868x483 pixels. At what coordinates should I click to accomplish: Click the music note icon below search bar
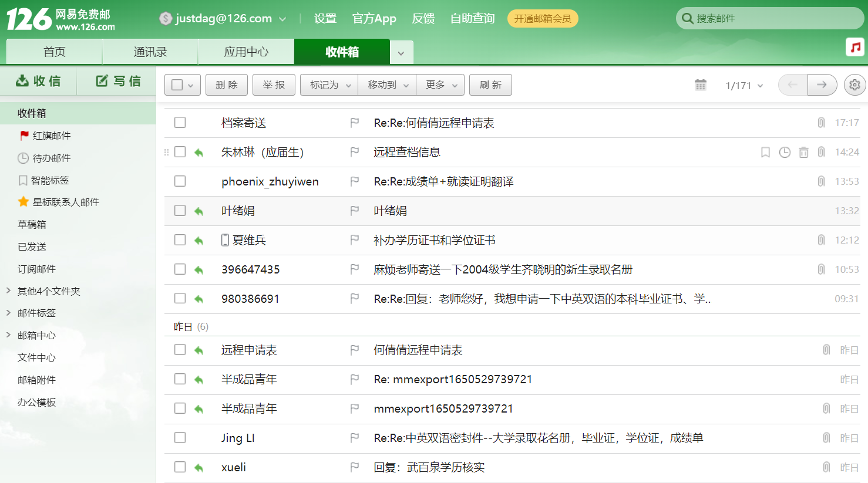point(855,46)
